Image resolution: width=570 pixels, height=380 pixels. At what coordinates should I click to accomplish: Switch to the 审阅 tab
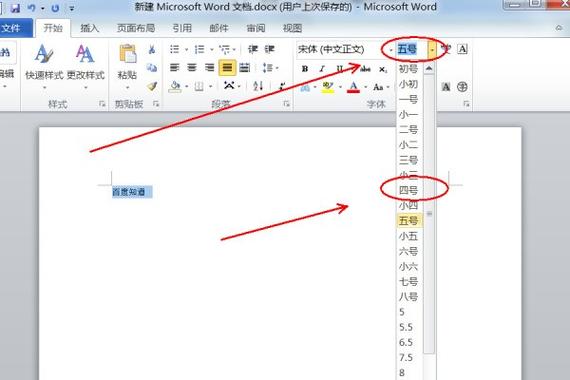pos(256,28)
